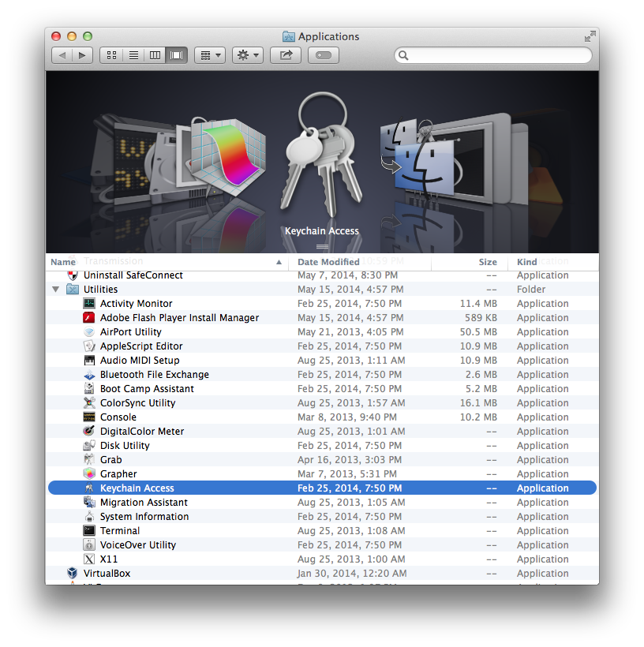Switch to icon view
Viewport: 644px width, 647px height.
click(x=111, y=55)
